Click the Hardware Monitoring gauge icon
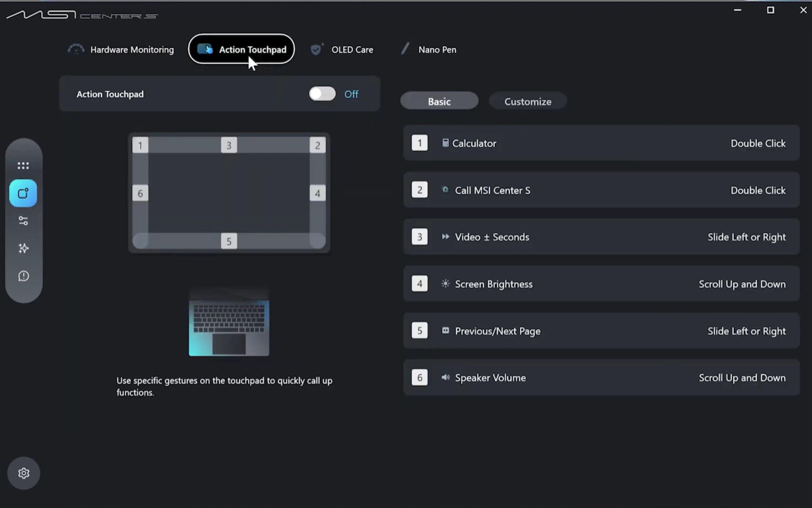812x508 pixels. 76,50
